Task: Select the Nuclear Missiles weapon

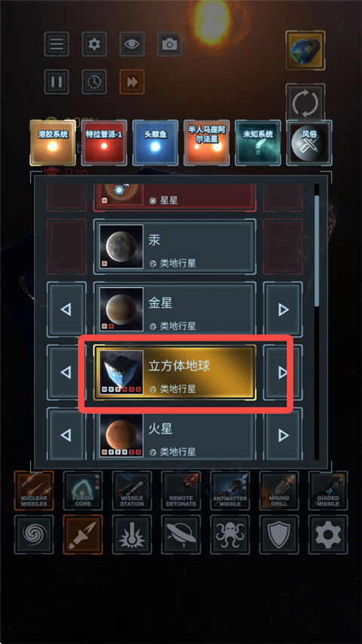Action: click(x=34, y=490)
